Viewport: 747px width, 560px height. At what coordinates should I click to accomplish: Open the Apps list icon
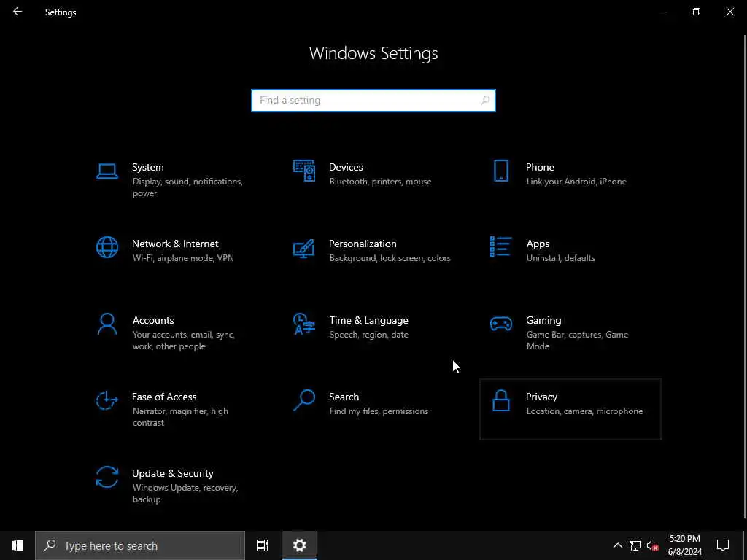(x=500, y=246)
